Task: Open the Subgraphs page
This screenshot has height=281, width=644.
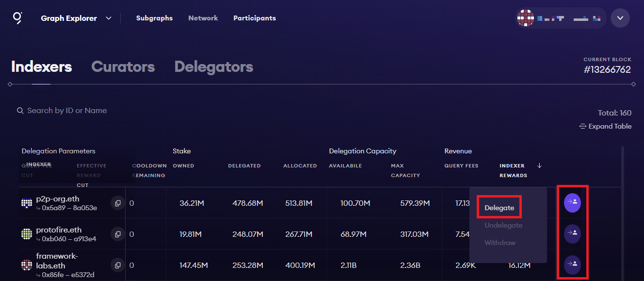Action: pyautogui.click(x=154, y=18)
